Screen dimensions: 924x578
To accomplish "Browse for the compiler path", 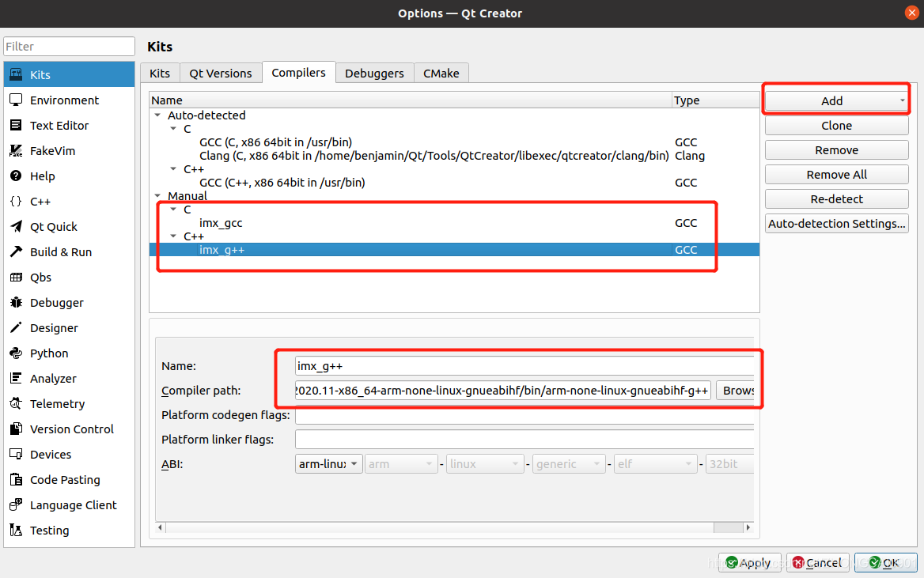I will tap(736, 391).
